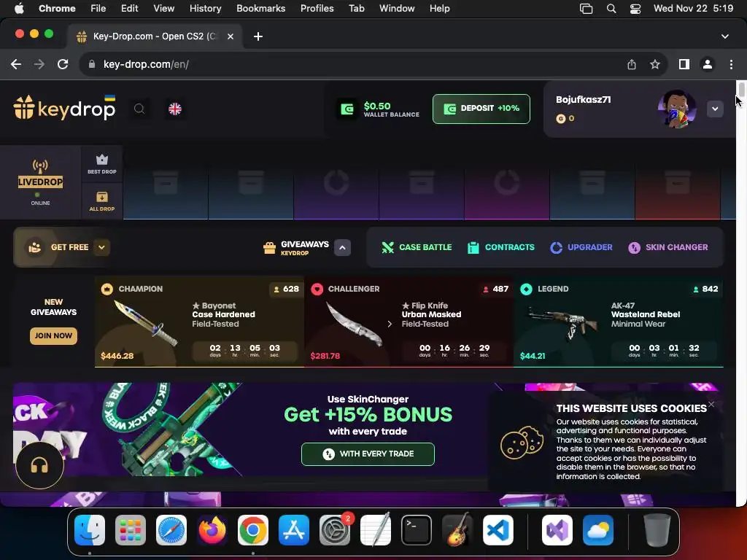Open the LEGEND AK-47 Wasteland Rebel giveaway
747x560 pixels.
pyautogui.click(x=619, y=322)
